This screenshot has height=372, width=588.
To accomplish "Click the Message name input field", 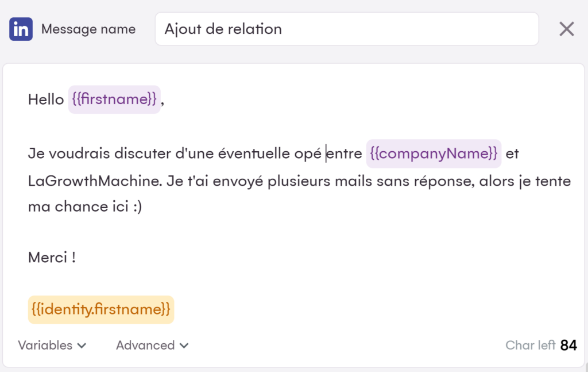I will click(x=346, y=29).
